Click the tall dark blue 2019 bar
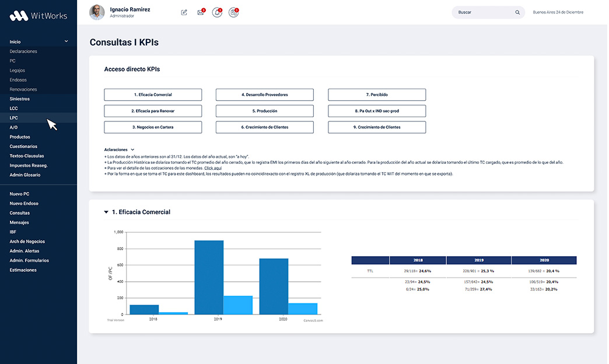 point(209,277)
